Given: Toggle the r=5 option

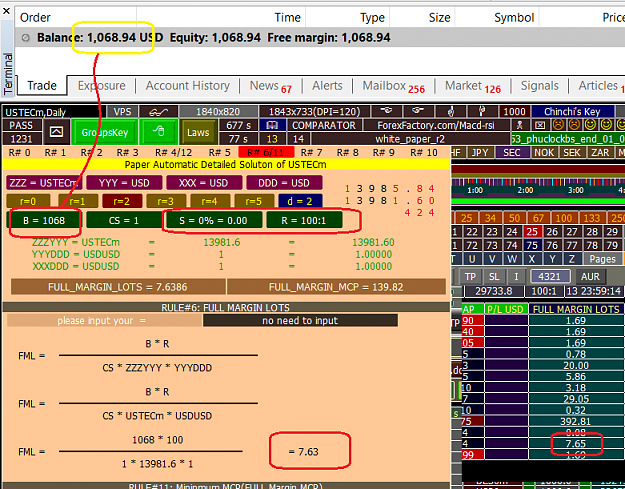Looking at the screenshot, I should [254, 201].
